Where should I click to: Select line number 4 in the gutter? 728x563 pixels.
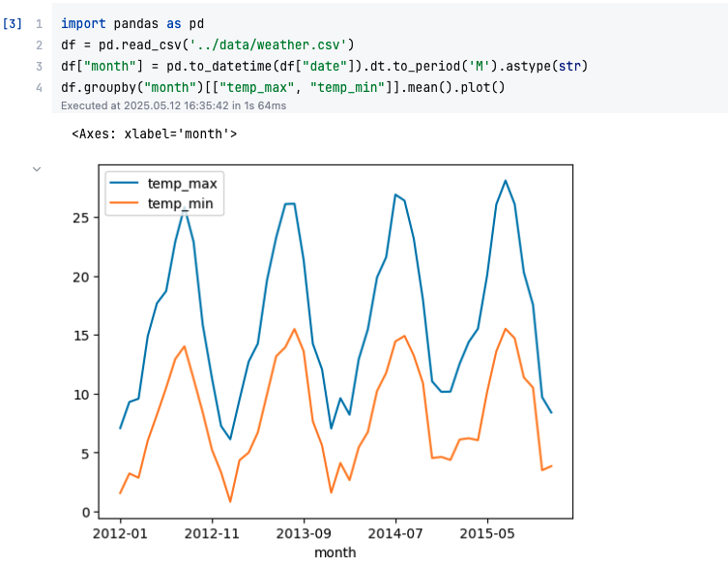point(39,88)
